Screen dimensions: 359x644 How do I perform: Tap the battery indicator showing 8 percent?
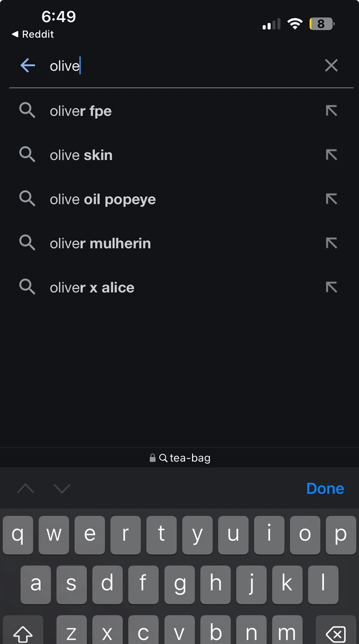pos(321,24)
